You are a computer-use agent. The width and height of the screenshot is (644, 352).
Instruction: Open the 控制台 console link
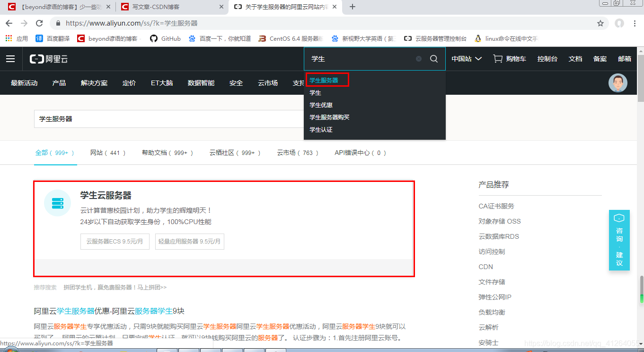(x=547, y=59)
